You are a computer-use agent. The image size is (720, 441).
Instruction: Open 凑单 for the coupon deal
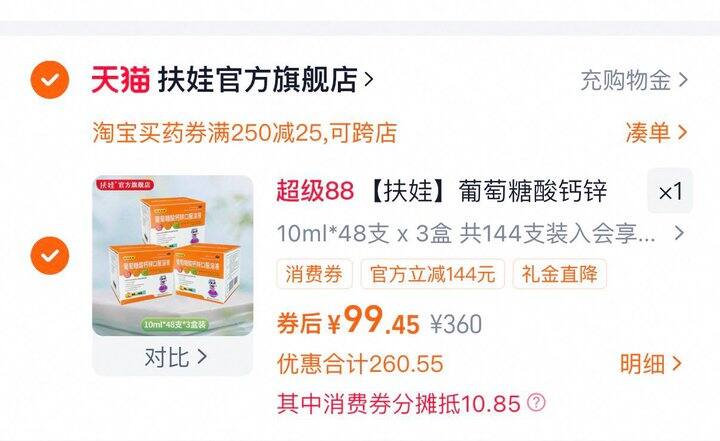(648, 133)
